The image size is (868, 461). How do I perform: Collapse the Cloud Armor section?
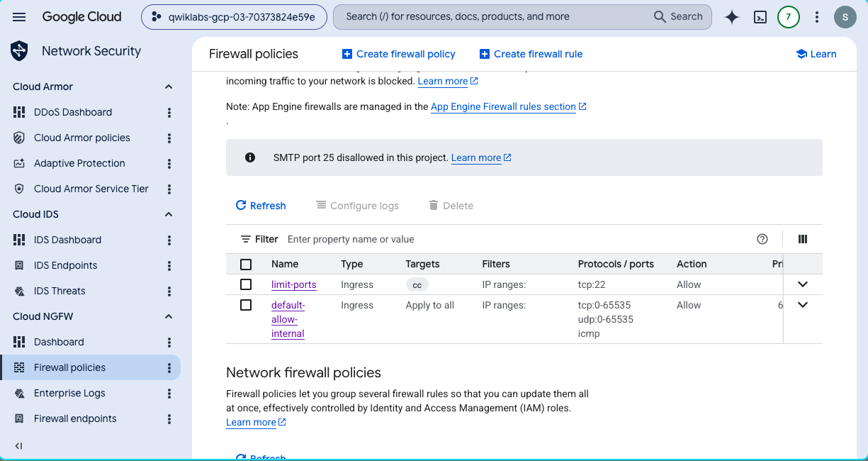(x=169, y=87)
